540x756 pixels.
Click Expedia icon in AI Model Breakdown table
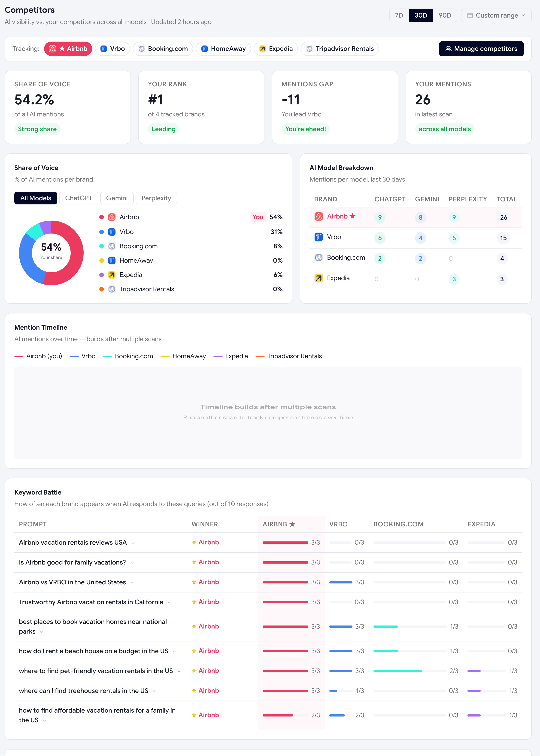point(319,278)
